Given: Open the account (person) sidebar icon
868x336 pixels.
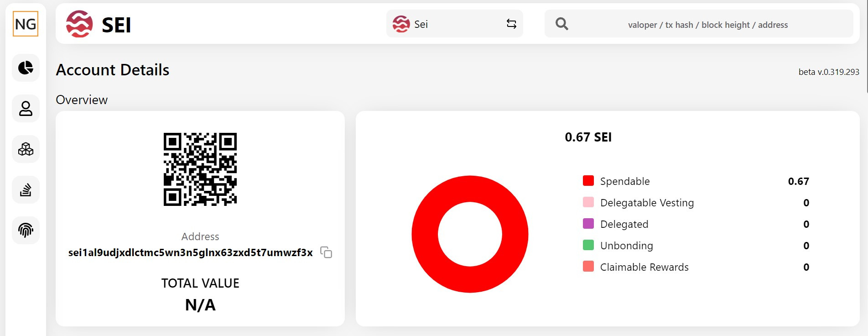Looking at the screenshot, I should (26, 109).
